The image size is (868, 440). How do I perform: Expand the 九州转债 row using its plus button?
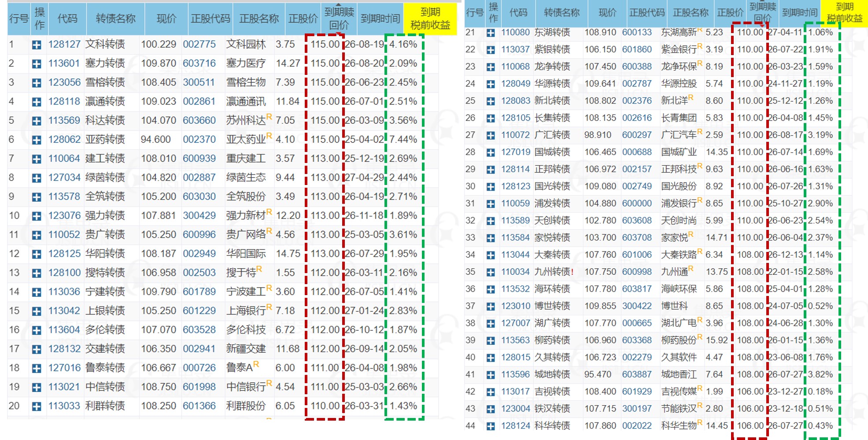click(x=491, y=273)
